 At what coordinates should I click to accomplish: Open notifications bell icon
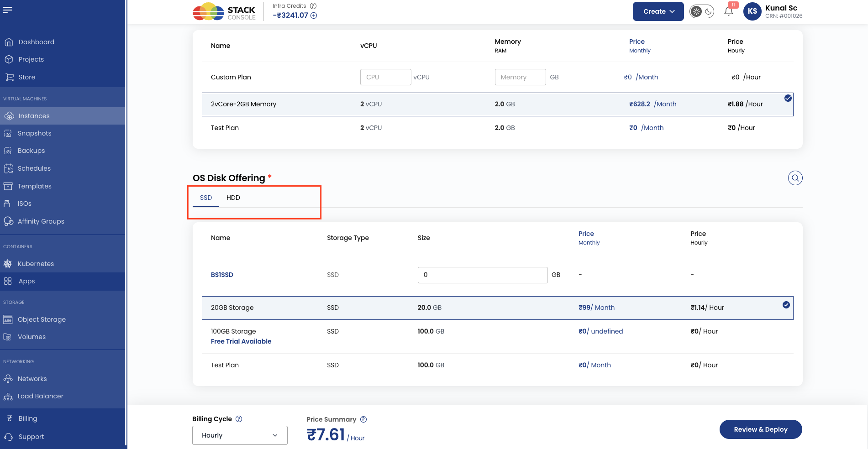coord(729,11)
